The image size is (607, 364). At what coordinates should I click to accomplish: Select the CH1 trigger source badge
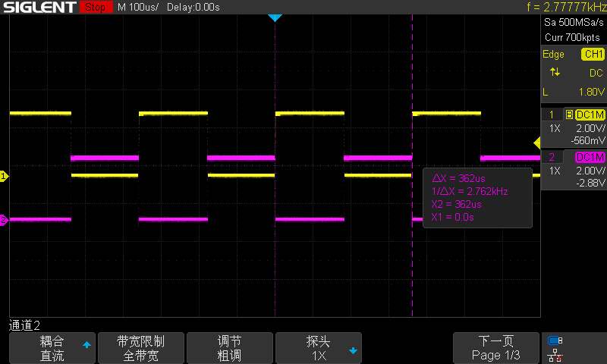coord(593,54)
